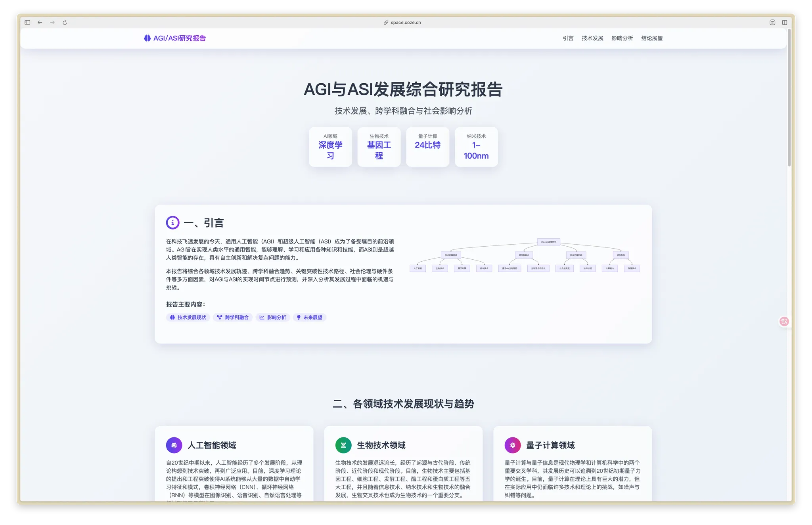The image size is (812, 525).
Task: Click the 深度学习 stat card
Action: [x=330, y=147]
